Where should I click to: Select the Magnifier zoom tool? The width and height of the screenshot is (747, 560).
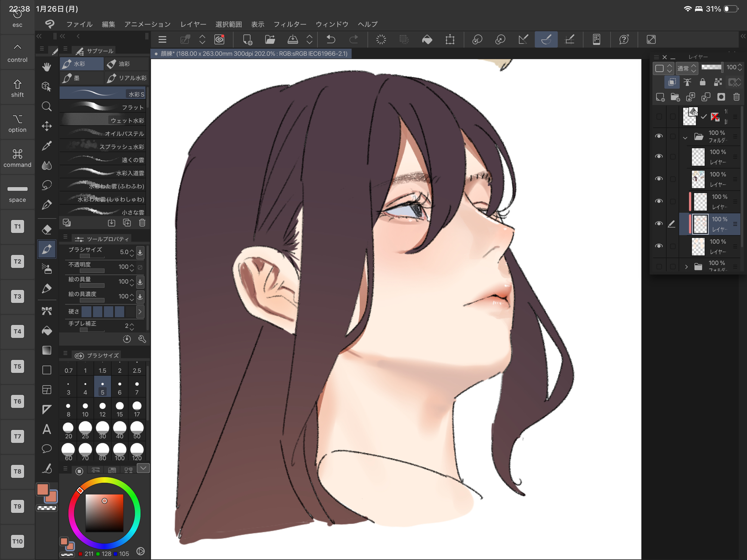click(x=47, y=107)
